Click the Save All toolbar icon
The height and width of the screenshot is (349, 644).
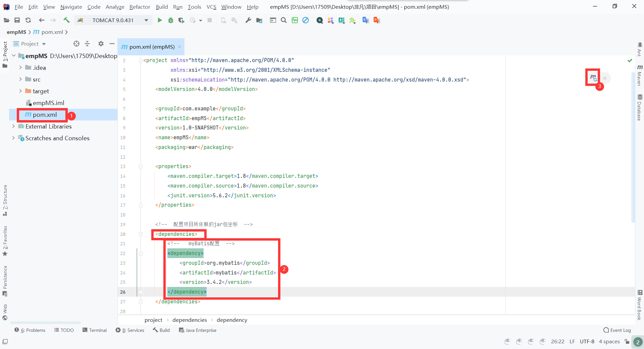click(17, 20)
